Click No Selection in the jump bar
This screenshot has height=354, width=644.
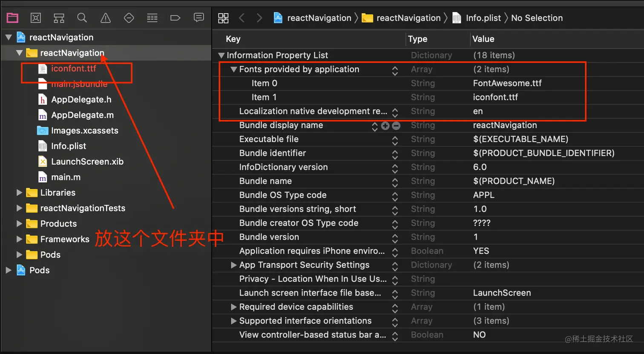coord(537,18)
